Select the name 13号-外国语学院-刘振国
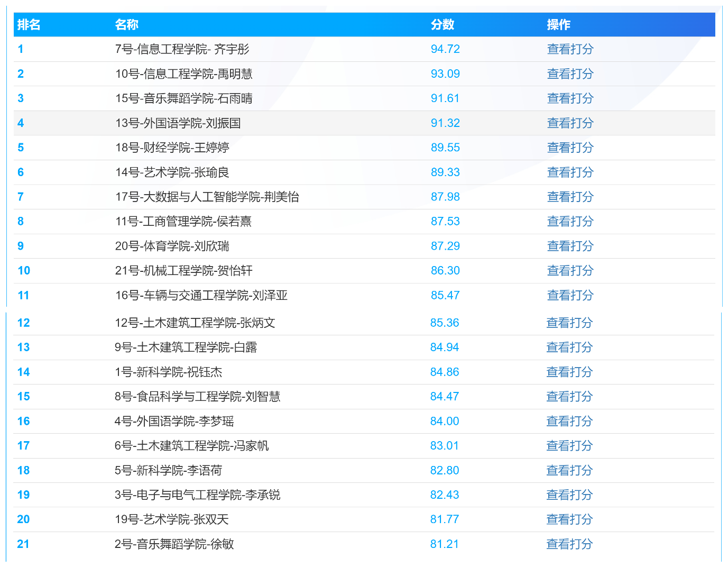This screenshot has width=728, height=567. [178, 123]
